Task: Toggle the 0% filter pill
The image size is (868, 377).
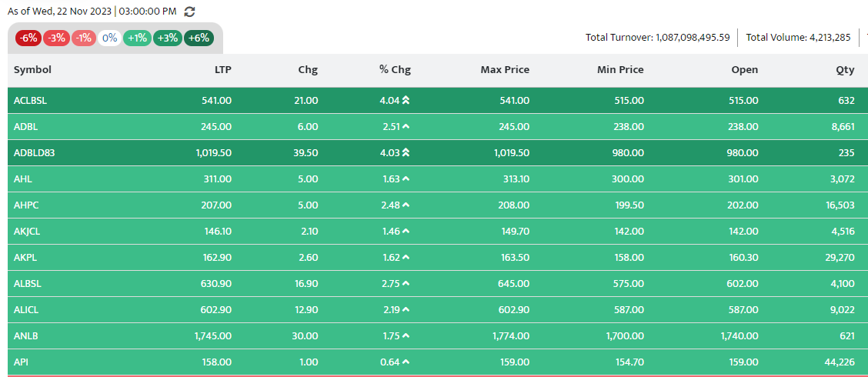Action: click(109, 38)
